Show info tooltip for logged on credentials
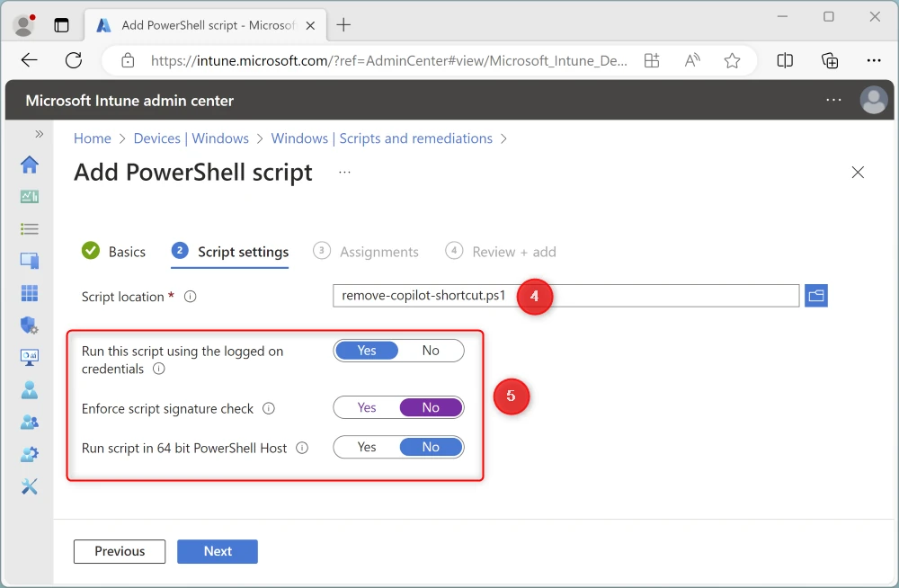Screen dimensions: 899x588 pyautogui.click(x=159, y=369)
